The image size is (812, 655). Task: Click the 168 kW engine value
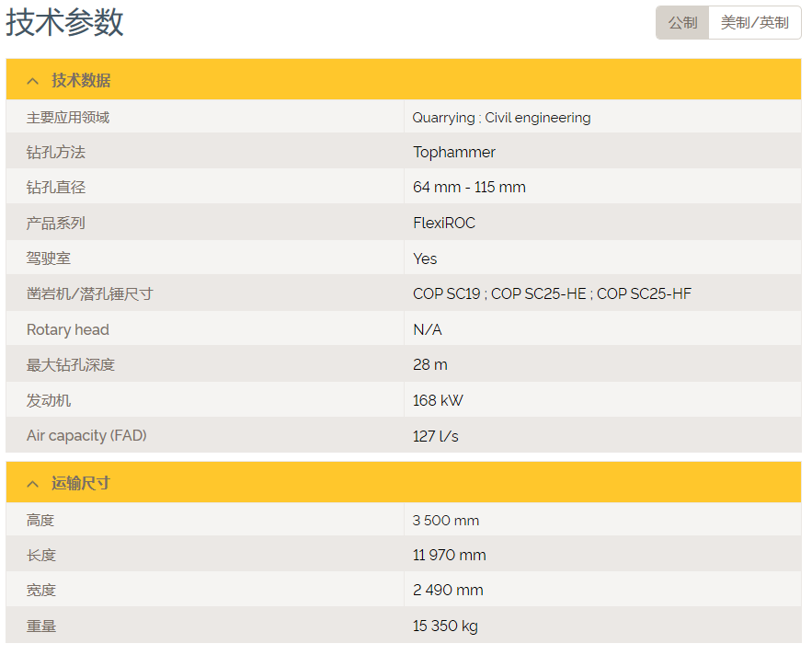[436, 401]
